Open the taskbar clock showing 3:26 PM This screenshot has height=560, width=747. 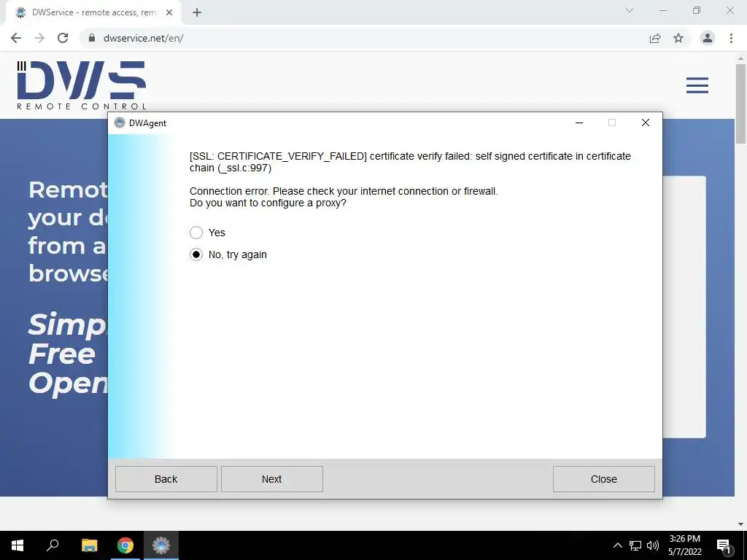click(x=684, y=545)
